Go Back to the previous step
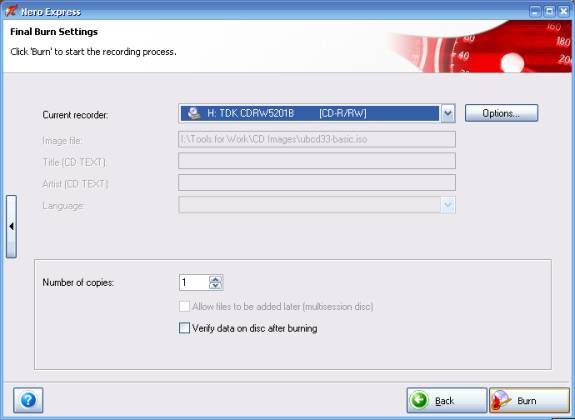The image size is (575, 420). 447,400
